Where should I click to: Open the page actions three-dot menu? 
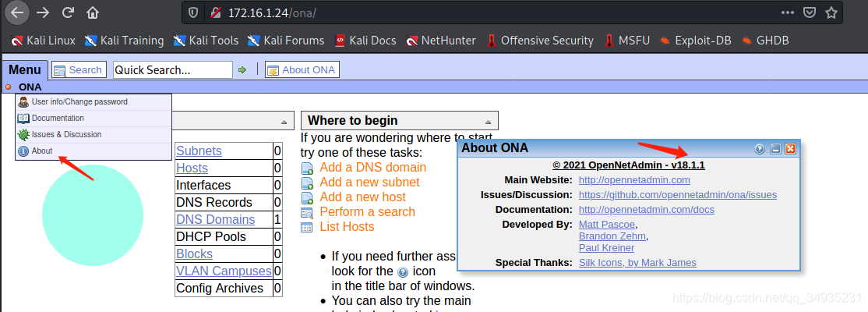(x=787, y=12)
